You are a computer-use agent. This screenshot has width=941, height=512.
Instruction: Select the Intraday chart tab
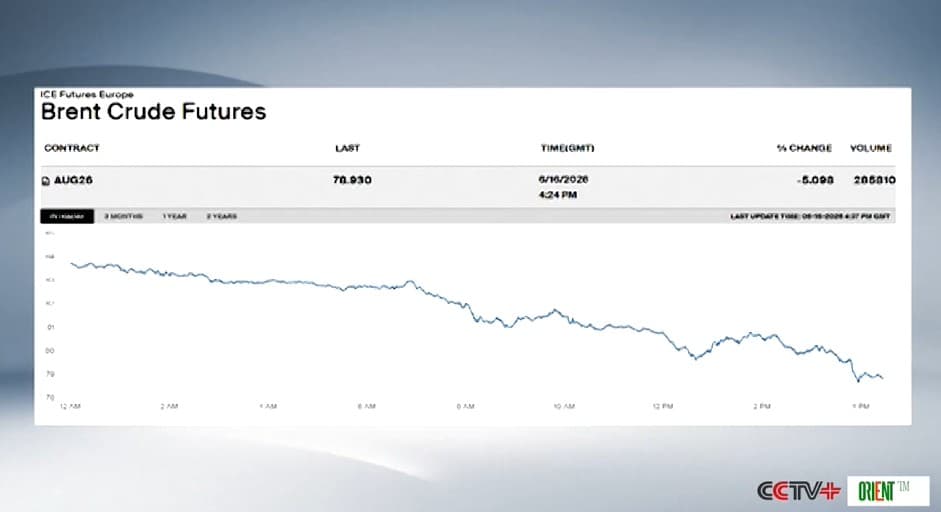point(67,216)
